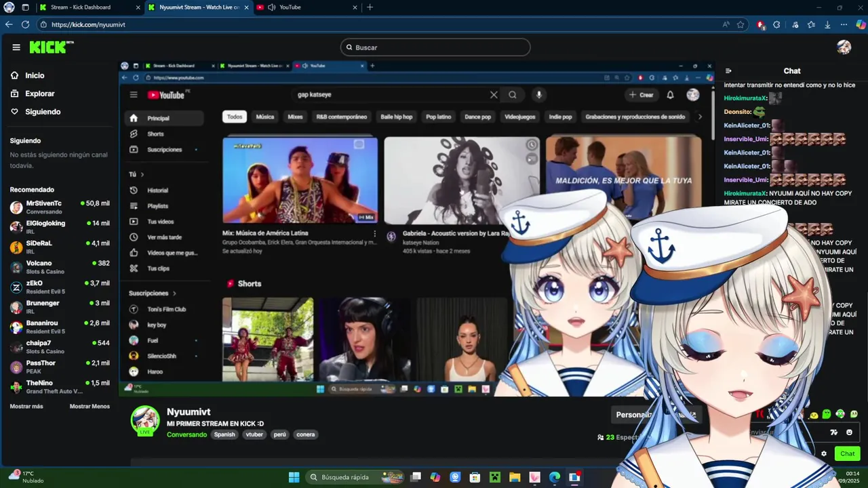This screenshot has width=868, height=488.
Task: Open recommended channel TheNino
Action: point(60,386)
